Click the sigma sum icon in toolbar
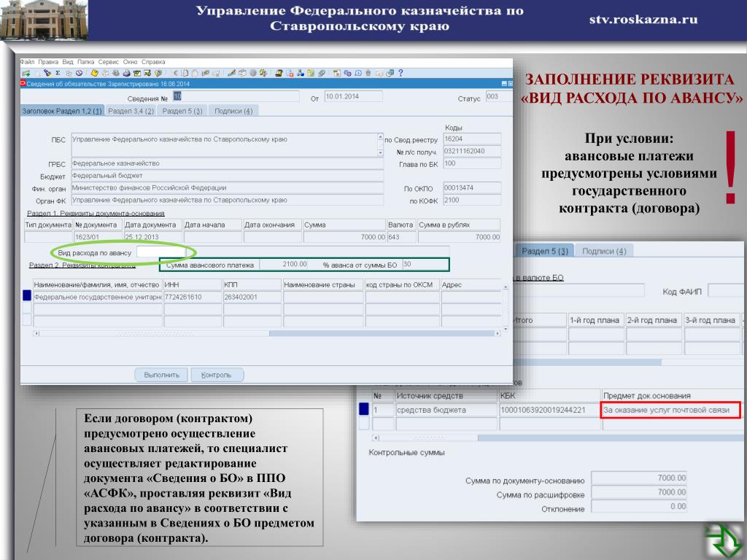Screen dimensions: 747x560 tap(58, 73)
